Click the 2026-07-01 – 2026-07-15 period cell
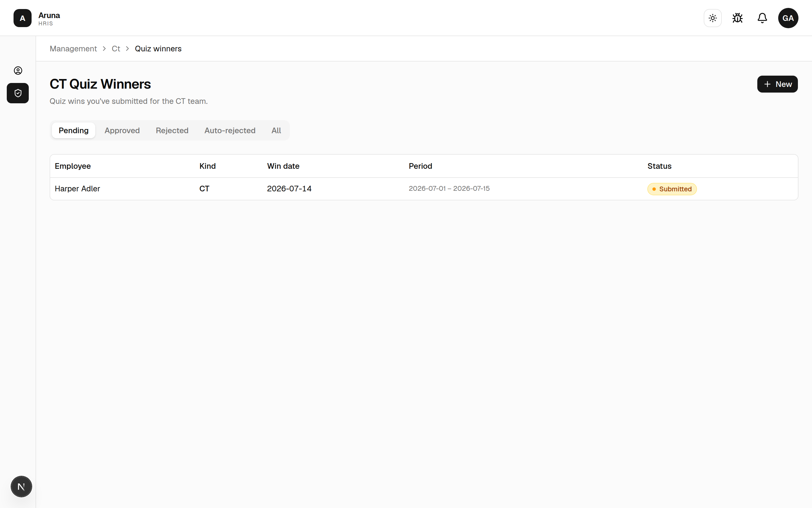Screen dimensions: 812x508 pyautogui.click(x=449, y=189)
